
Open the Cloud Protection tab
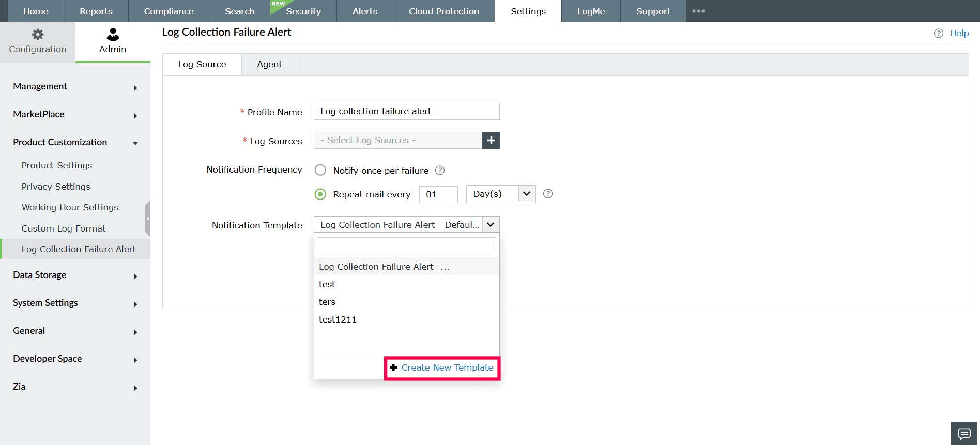444,11
